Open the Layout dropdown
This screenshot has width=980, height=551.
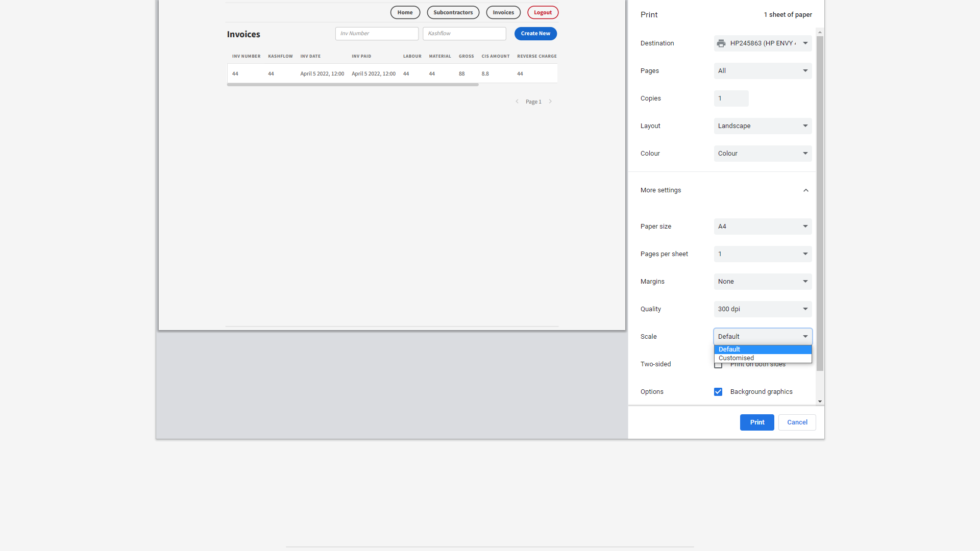coord(762,126)
